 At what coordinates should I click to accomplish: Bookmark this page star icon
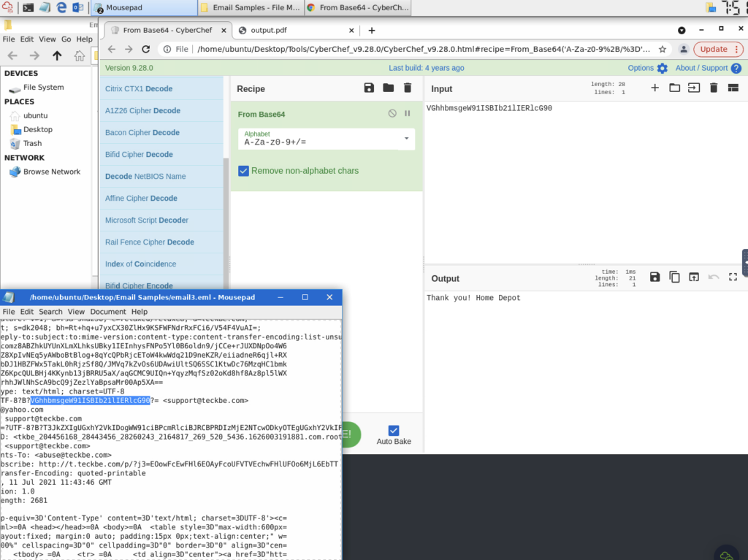click(662, 49)
